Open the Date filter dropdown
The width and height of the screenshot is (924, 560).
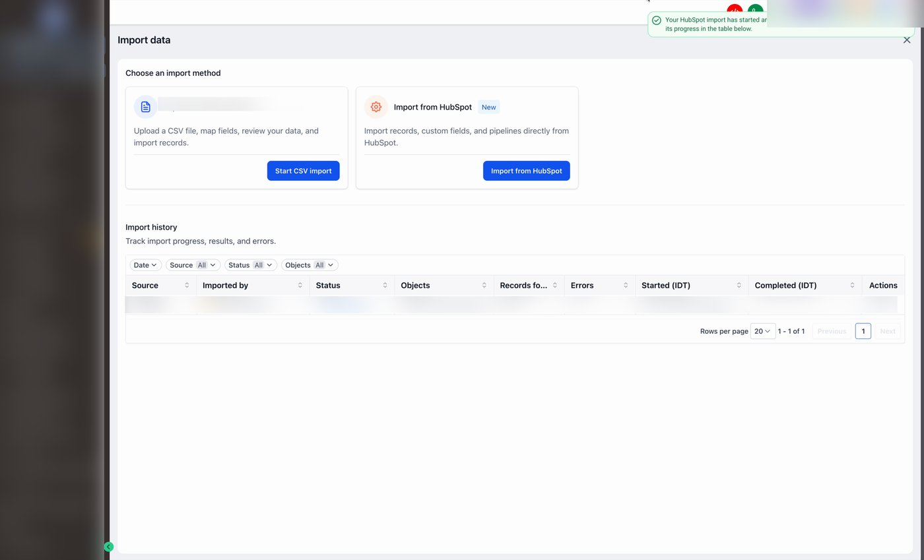point(145,265)
